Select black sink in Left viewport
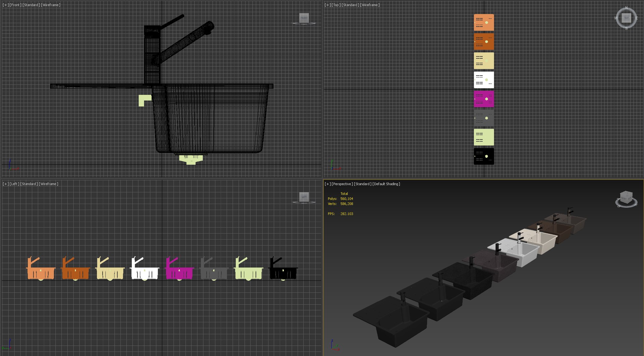This screenshot has width=644, height=356. 283,273
